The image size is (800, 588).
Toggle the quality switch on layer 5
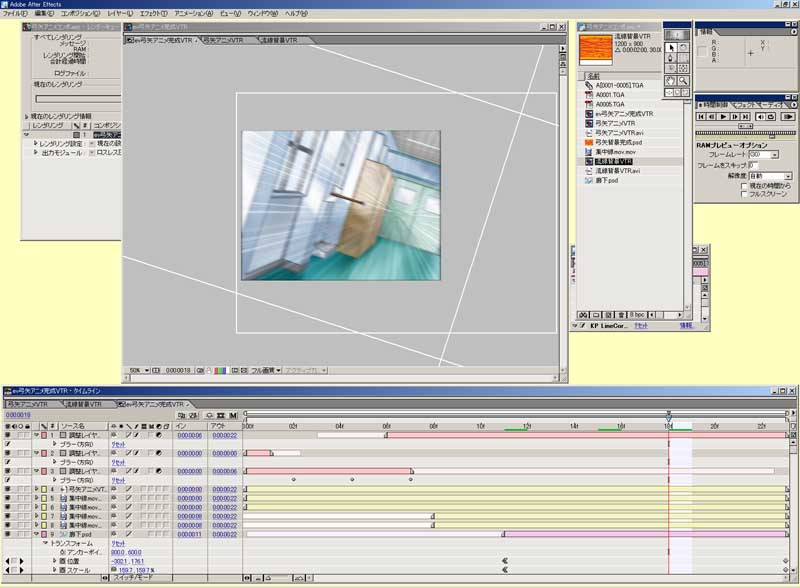(129, 498)
